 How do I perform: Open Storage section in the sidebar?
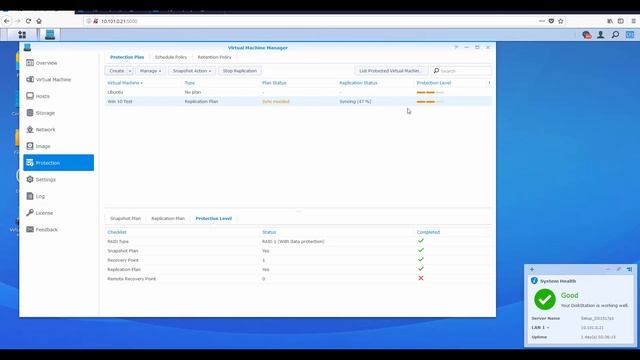click(x=58, y=113)
